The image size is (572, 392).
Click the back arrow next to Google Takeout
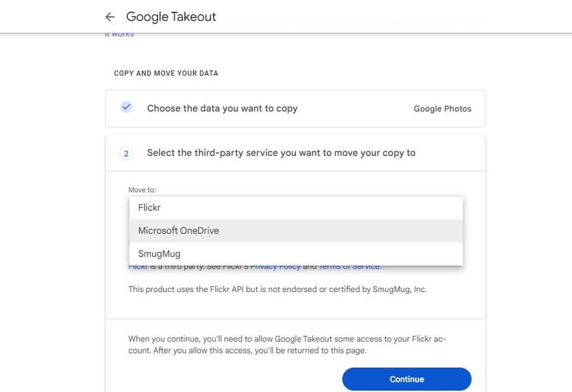click(x=110, y=17)
